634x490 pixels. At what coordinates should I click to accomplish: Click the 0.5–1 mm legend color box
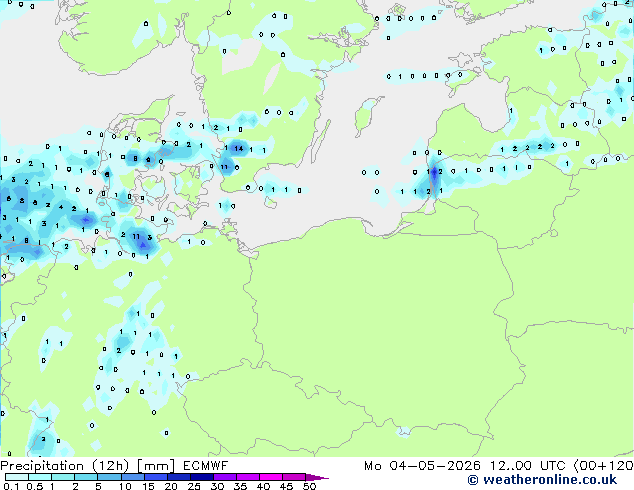pyautogui.click(x=40, y=477)
